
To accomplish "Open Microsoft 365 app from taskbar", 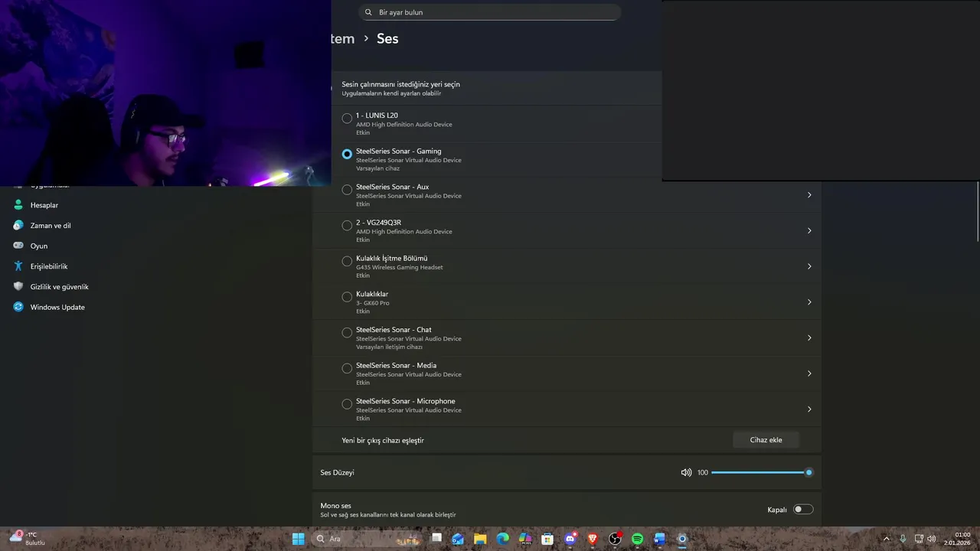I will click(x=525, y=539).
